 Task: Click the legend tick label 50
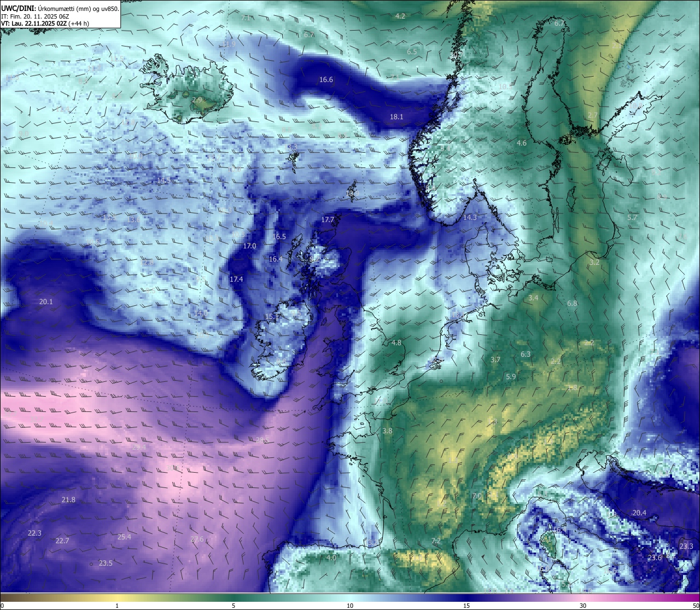click(695, 606)
